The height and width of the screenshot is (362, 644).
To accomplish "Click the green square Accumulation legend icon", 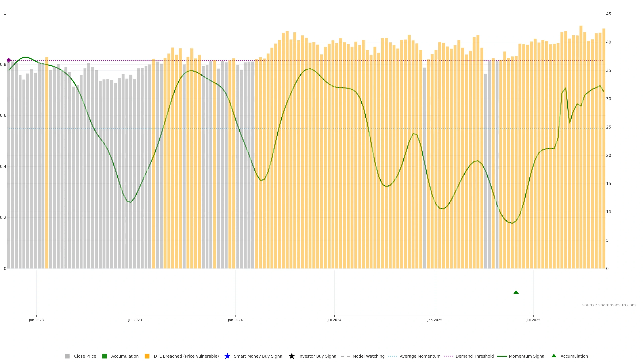I will (x=104, y=356).
